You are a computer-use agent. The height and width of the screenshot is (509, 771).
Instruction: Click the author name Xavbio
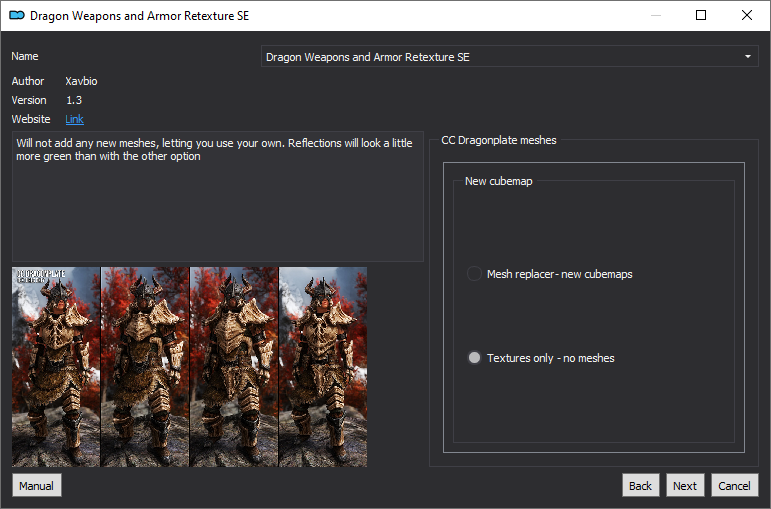[82, 81]
